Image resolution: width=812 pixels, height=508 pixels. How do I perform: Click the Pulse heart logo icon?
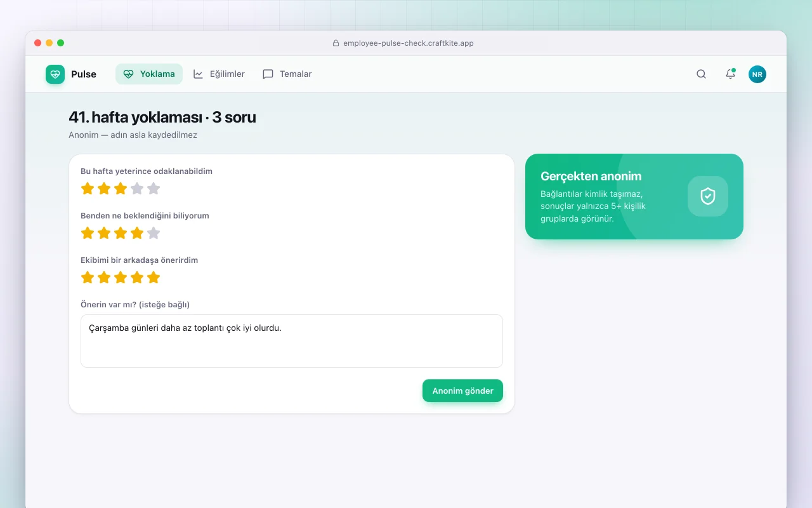click(x=55, y=74)
